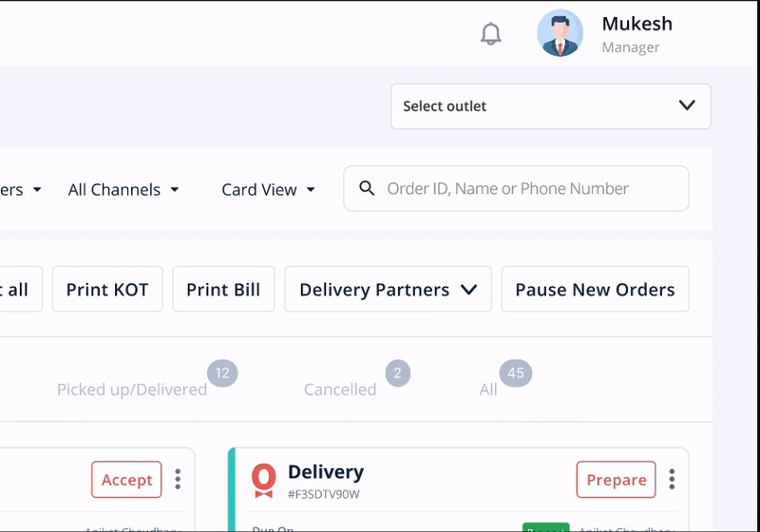
Task: Click the 45 count badge on All
Action: tap(516, 373)
